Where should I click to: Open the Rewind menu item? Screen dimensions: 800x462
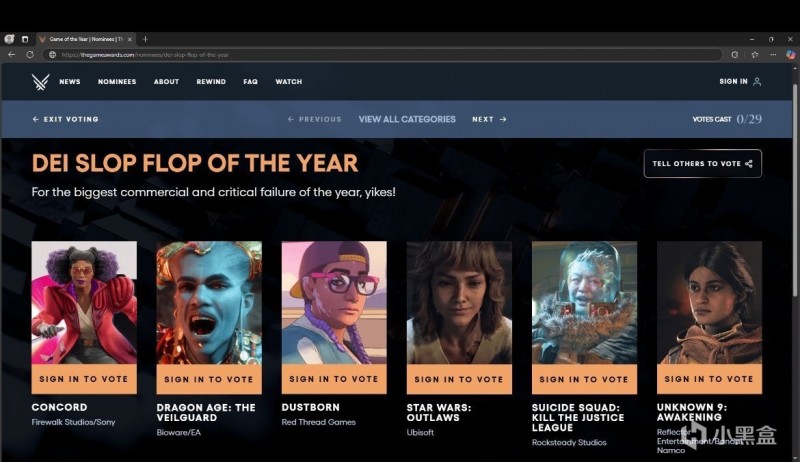click(x=211, y=82)
